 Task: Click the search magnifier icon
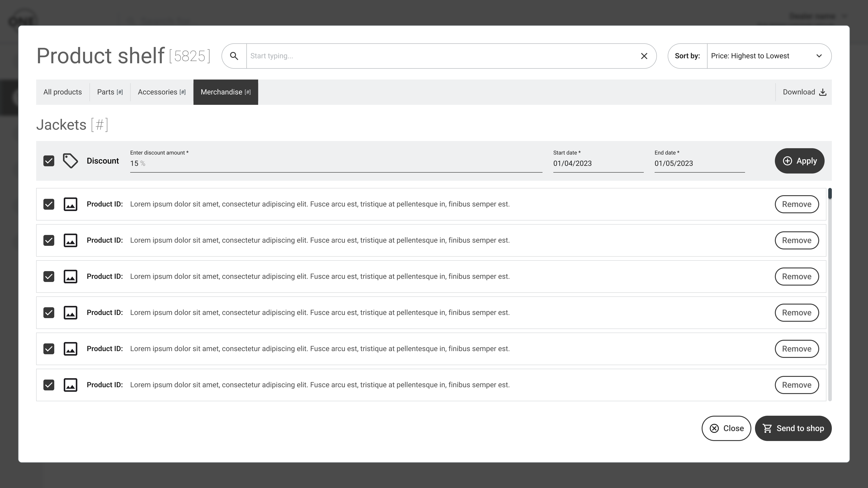pos(234,56)
